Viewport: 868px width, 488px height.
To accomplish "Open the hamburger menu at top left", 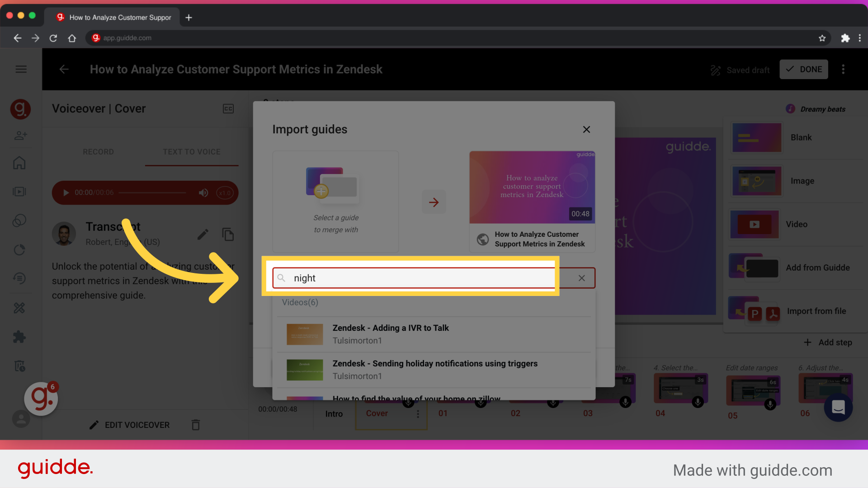I will (x=21, y=69).
